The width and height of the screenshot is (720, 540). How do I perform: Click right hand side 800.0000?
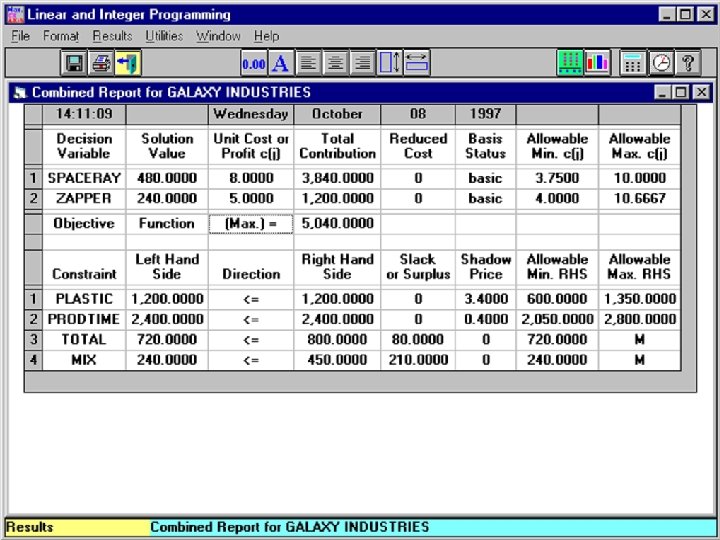[x=338, y=339]
